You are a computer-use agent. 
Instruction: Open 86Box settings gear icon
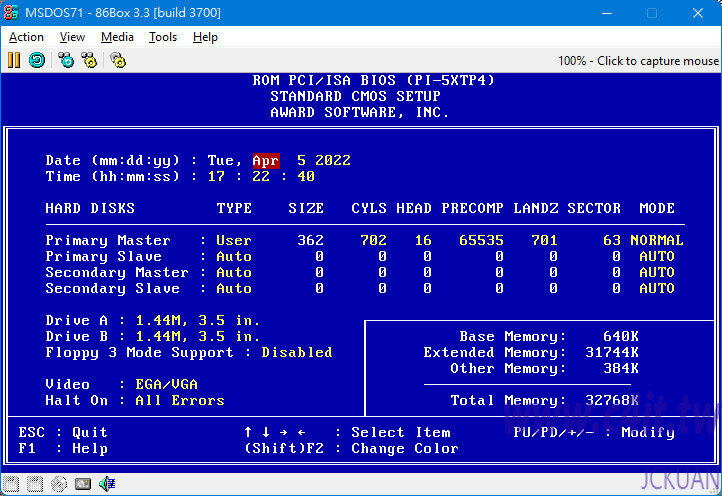[x=118, y=60]
